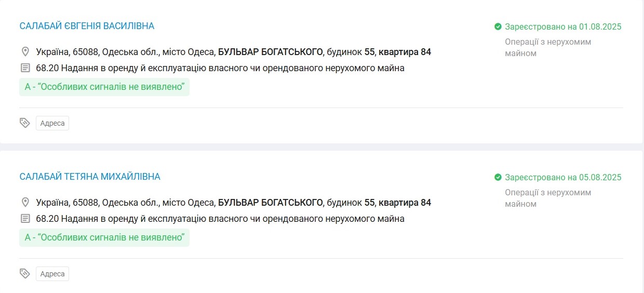Select the Адреса tag in Євгенія's card

(52, 123)
